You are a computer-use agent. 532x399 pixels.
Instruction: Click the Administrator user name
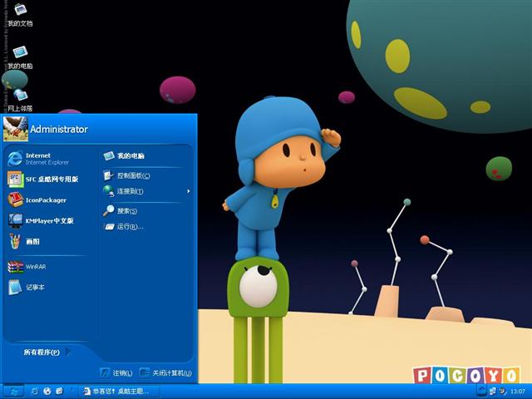[59, 130]
